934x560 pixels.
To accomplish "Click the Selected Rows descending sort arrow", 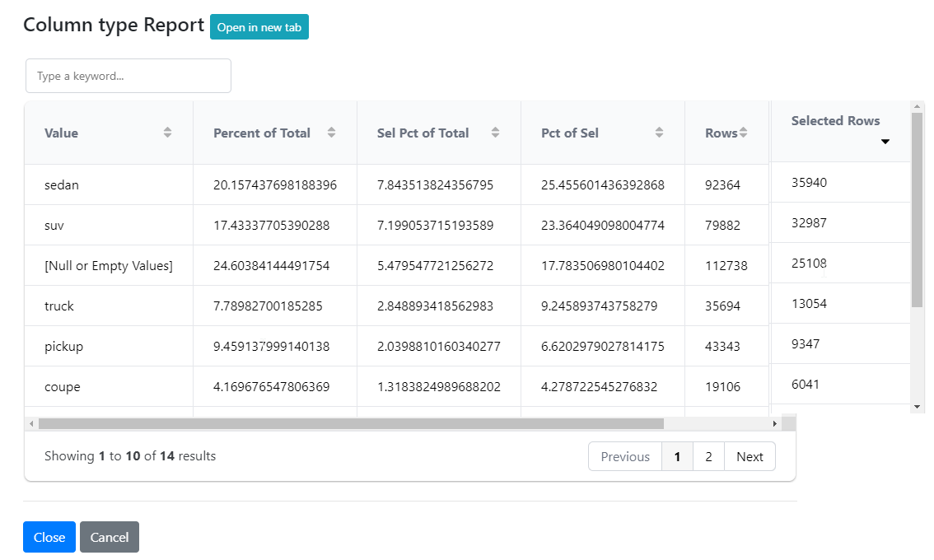I will click(x=885, y=142).
